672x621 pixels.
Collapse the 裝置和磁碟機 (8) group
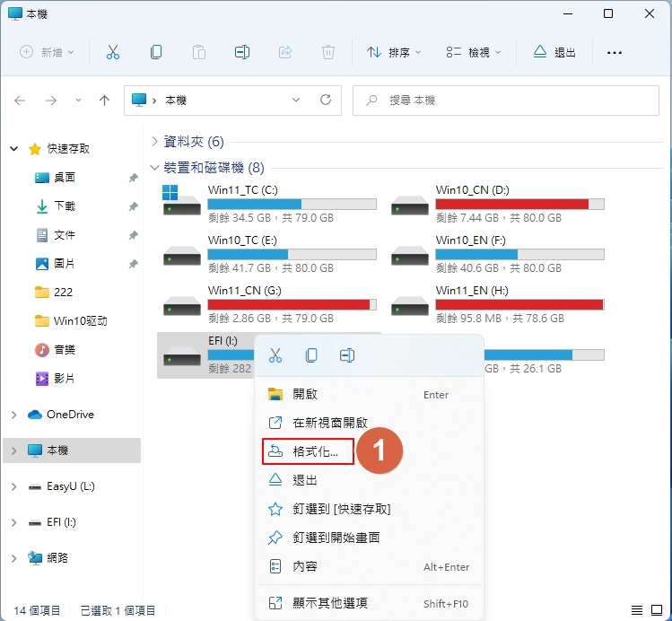click(x=155, y=168)
